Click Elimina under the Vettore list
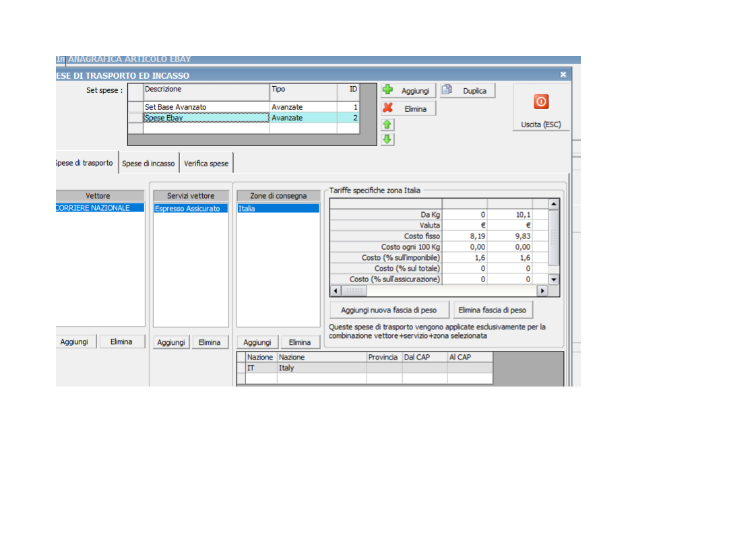 (121, 341)
